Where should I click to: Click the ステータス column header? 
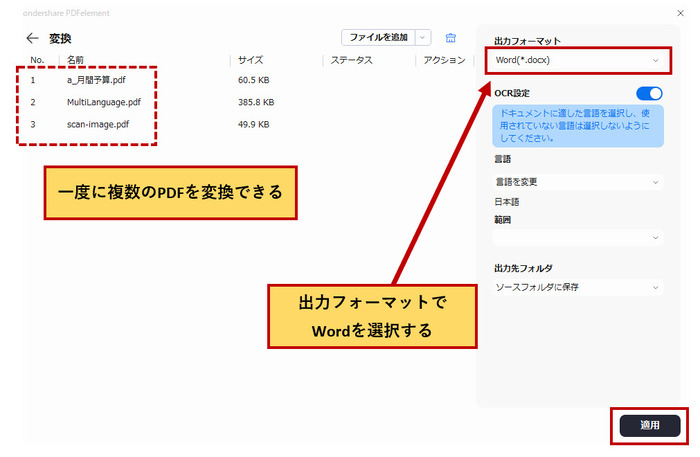click(351, 60)
